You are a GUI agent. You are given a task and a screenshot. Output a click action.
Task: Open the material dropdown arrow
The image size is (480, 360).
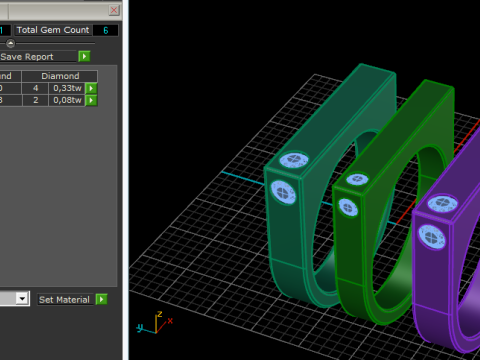(22, 298)
